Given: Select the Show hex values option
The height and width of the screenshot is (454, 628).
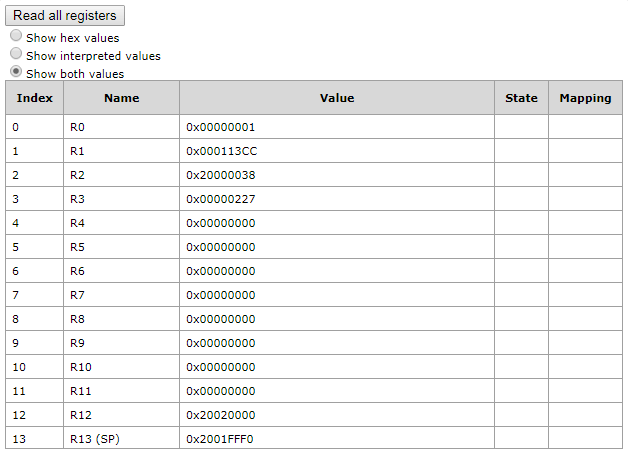Looking at the screenshot, I should pos(16,37).
